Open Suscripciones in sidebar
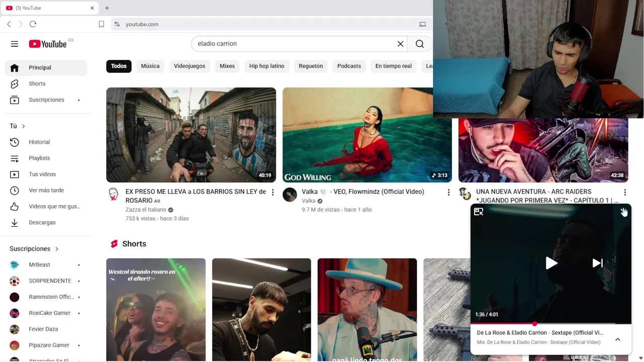Screen dimensions: 644x362 (46, 100)
